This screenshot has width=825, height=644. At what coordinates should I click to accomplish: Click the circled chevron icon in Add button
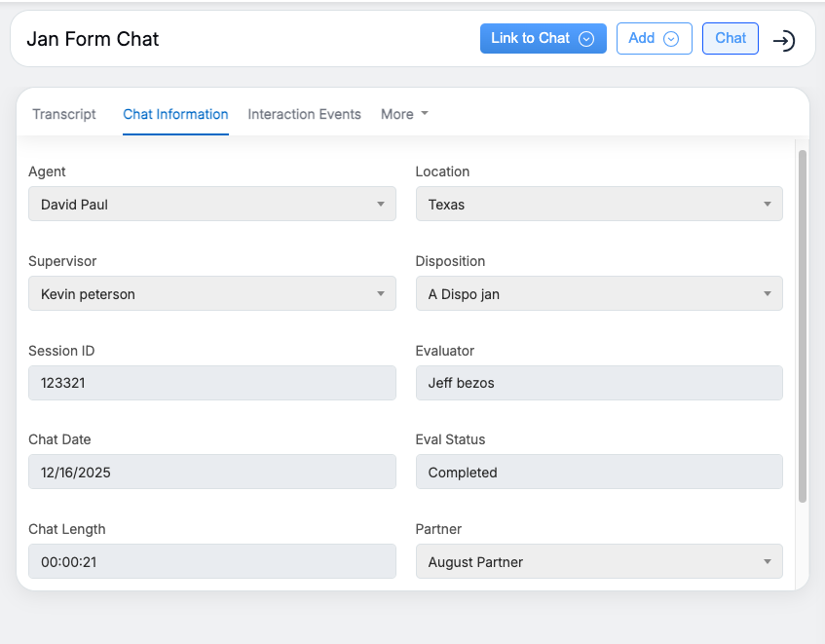point(671,39)
